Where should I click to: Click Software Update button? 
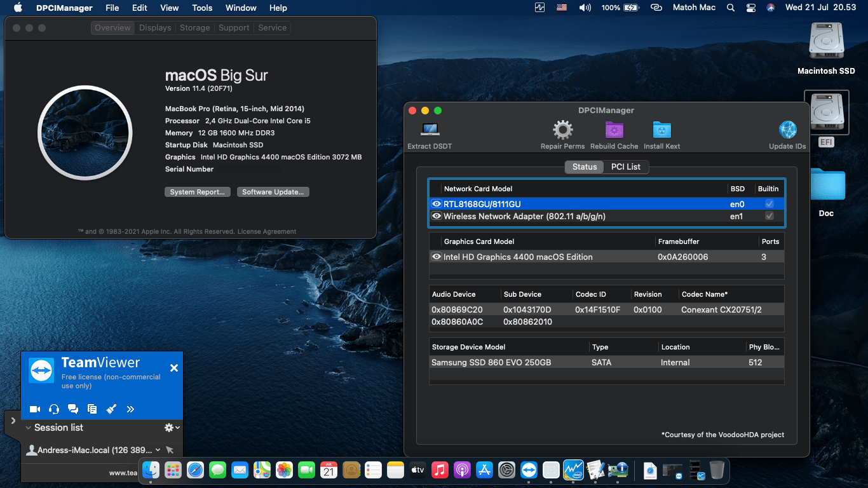273,192
